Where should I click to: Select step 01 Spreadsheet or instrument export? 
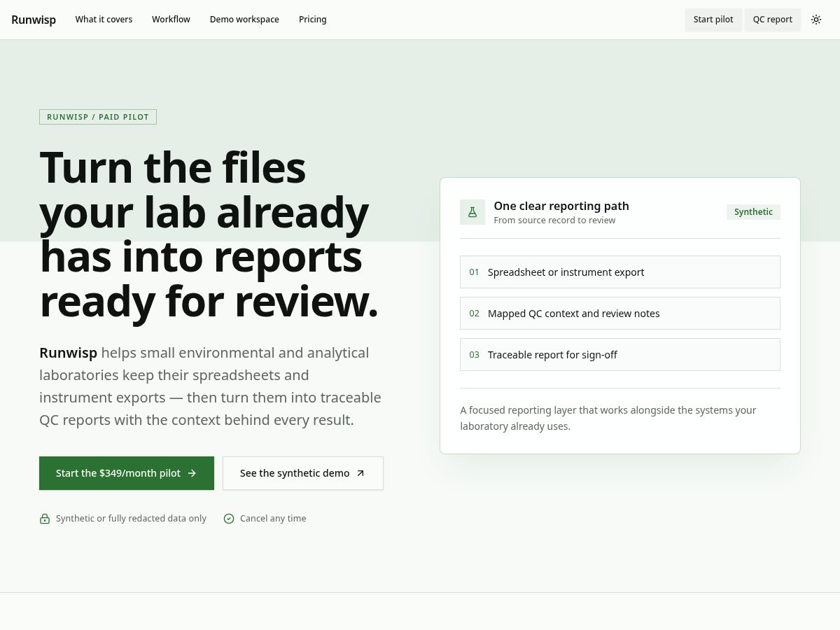point(620,272)
